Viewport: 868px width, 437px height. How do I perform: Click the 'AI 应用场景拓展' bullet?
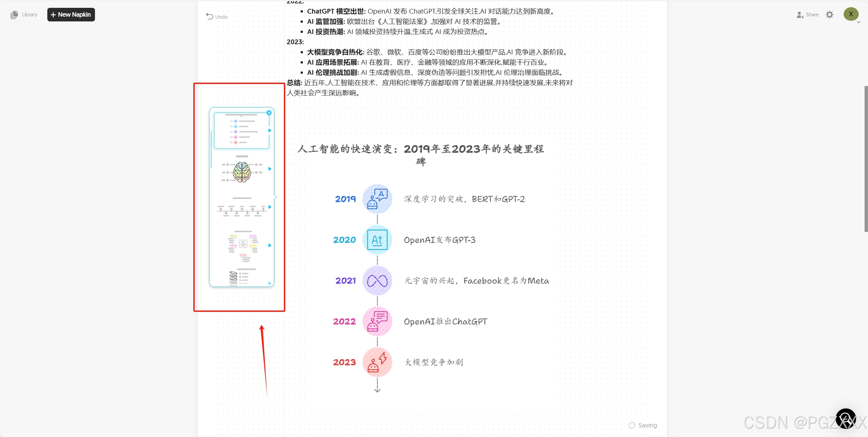(x=428, y=62)
